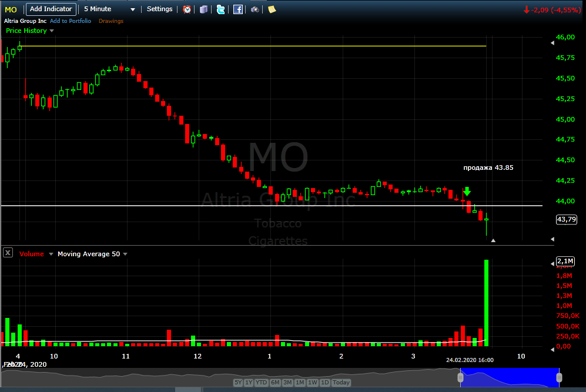This screenshot has width=586, height=392.
Task: Select the 1Y range button
Action: click(249, 382)
